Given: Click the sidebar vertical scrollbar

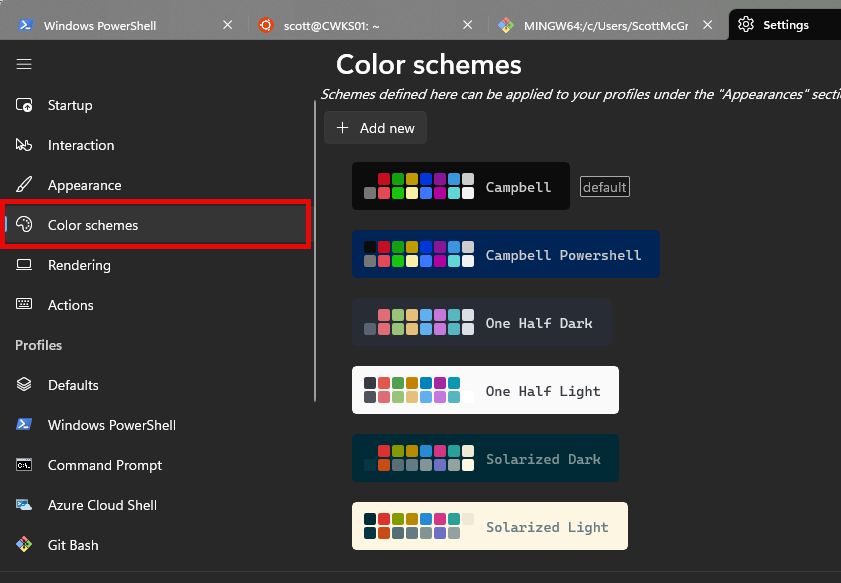Looking at the screenshot, I should [x=315, y=251].
